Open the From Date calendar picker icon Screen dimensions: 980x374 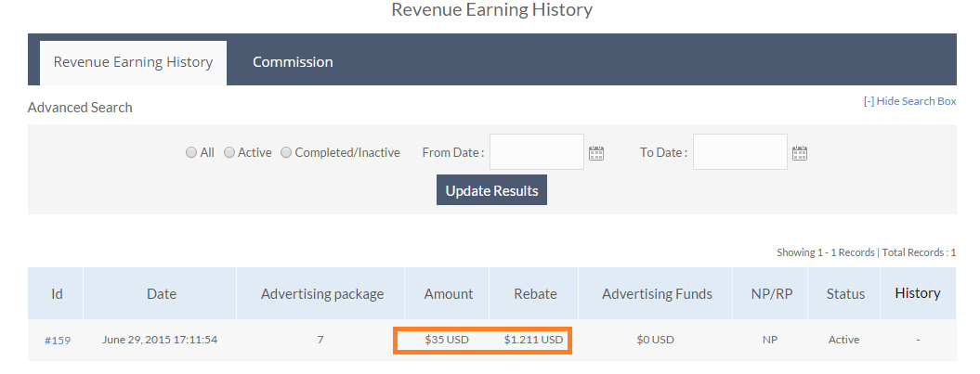pyautogui.click(x=596, y=153)
